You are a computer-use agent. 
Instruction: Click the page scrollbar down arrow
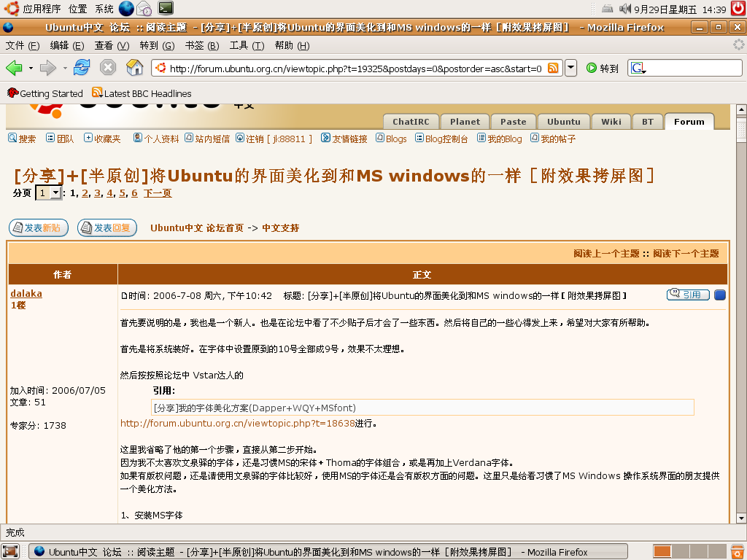pyautogui.click(x=741, y=518)
